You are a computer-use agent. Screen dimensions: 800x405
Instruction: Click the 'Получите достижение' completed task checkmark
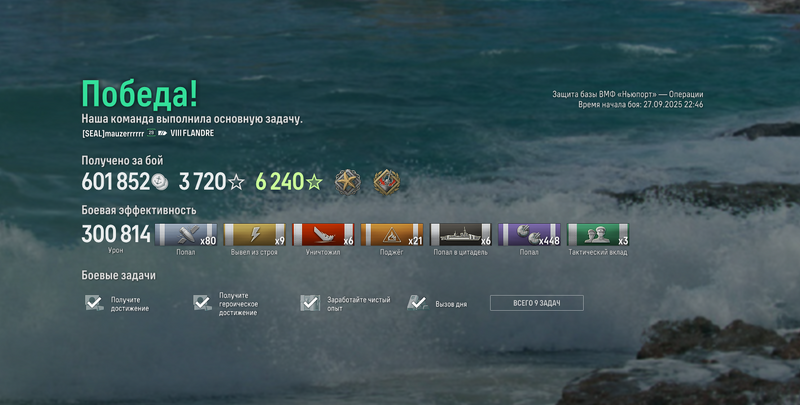coord(94,303)
